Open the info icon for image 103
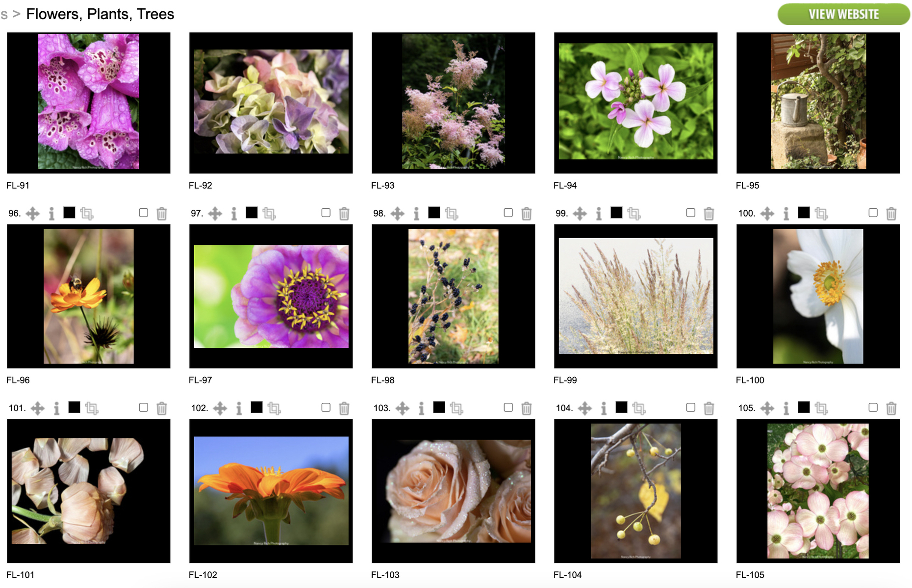 coord(421,408)
